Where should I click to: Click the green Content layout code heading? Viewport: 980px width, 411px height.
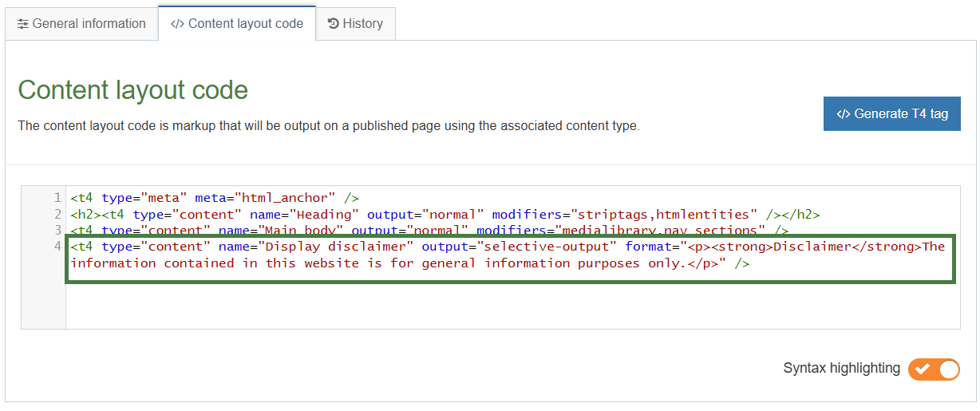coord(132,90)
